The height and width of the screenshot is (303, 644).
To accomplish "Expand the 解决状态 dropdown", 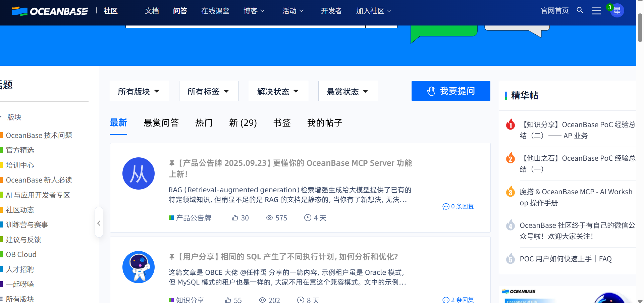I will click(278, 91).
